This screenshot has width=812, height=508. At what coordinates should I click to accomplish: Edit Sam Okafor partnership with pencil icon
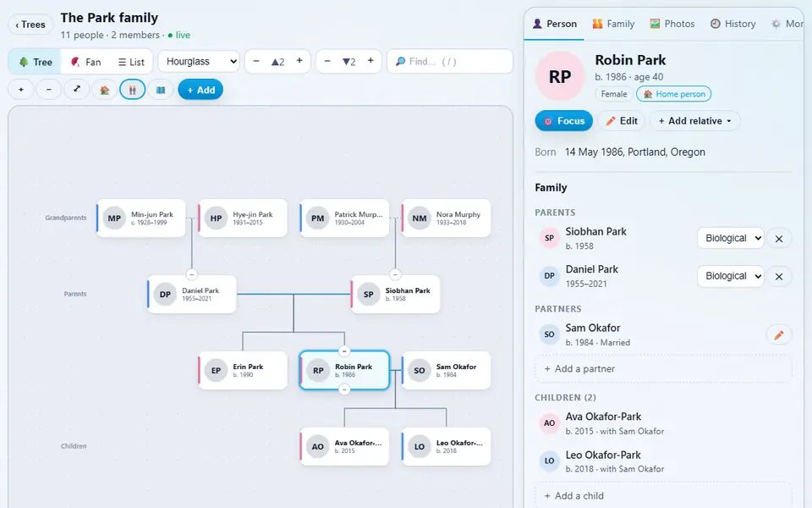779,335
